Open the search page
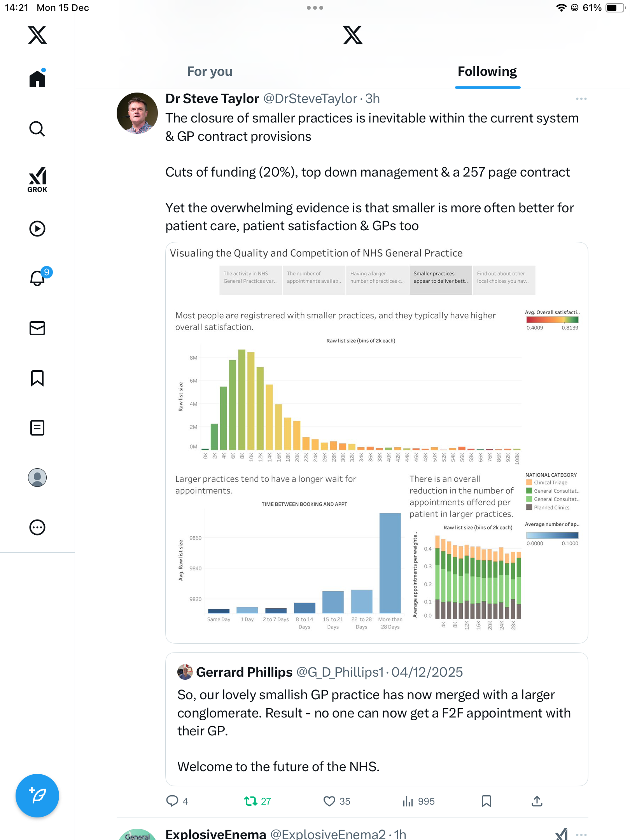Viewport: 630px width, 840px height. point(37,129)
